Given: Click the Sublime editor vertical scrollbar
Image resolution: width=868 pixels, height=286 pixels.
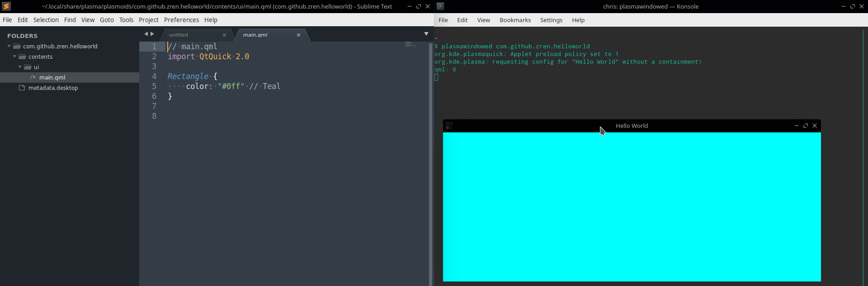Looking at the screenshot, I should click(x=430, y=164).
